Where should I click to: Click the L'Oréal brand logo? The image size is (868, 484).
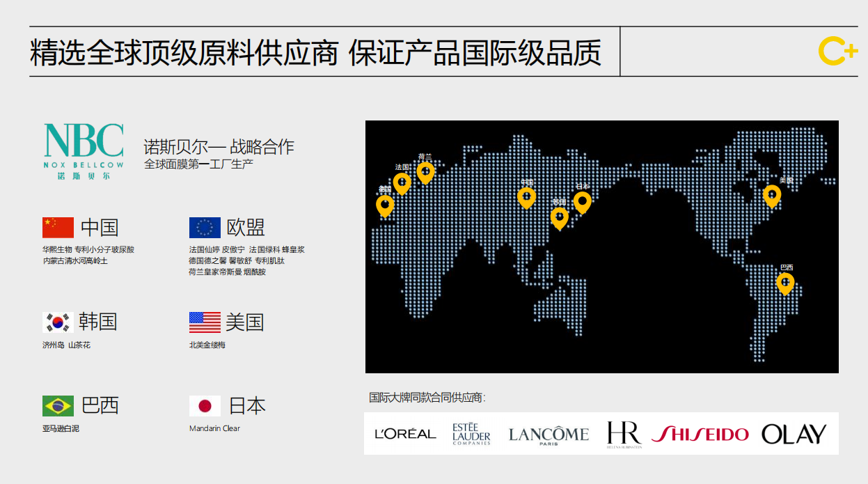pos(405,434)
